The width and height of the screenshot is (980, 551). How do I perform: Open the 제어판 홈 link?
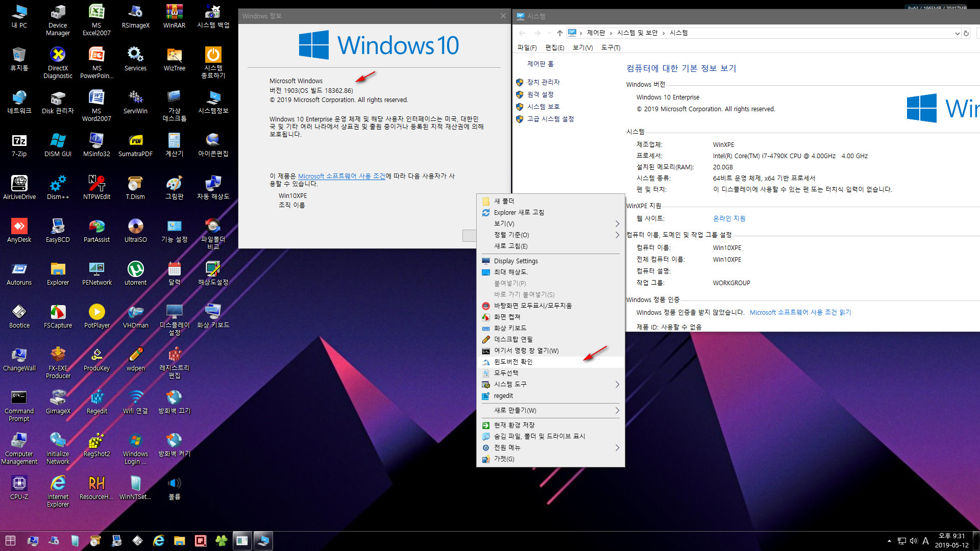[x=540, y=64]
